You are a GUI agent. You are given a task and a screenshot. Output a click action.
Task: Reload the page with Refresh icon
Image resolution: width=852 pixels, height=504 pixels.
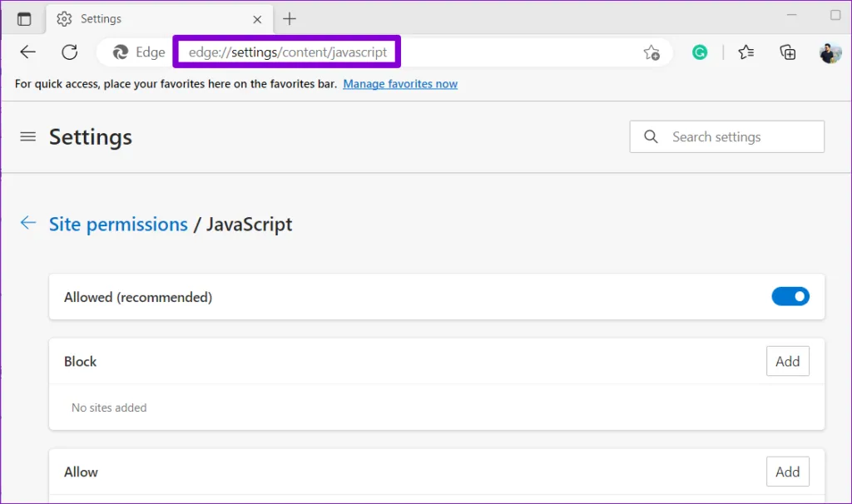(70, 52)
